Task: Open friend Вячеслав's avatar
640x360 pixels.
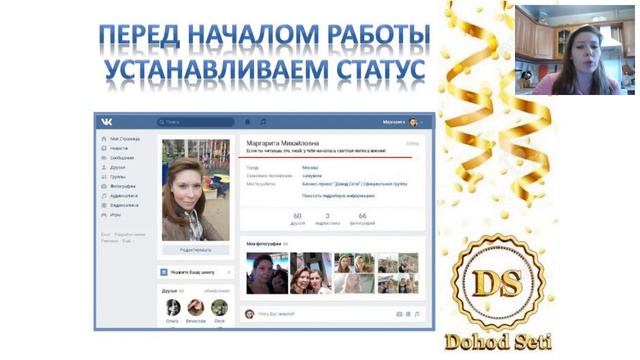Action: coord(196,307)
